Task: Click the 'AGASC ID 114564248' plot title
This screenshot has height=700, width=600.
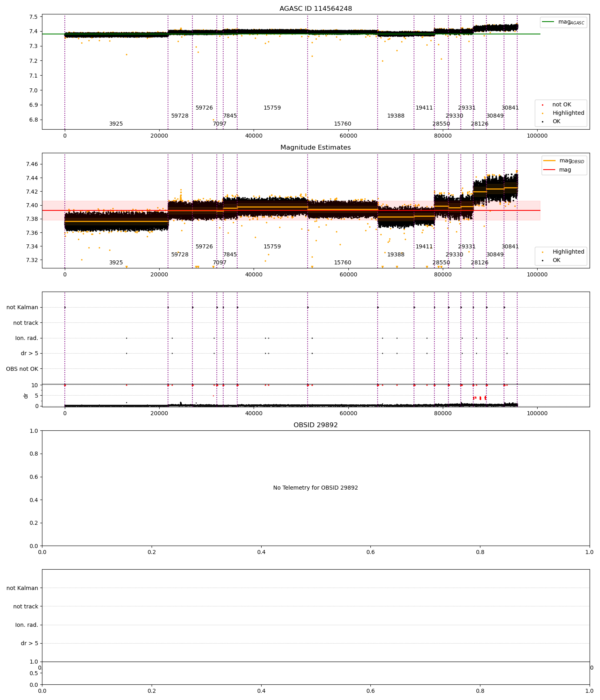Action: [316, 9]
